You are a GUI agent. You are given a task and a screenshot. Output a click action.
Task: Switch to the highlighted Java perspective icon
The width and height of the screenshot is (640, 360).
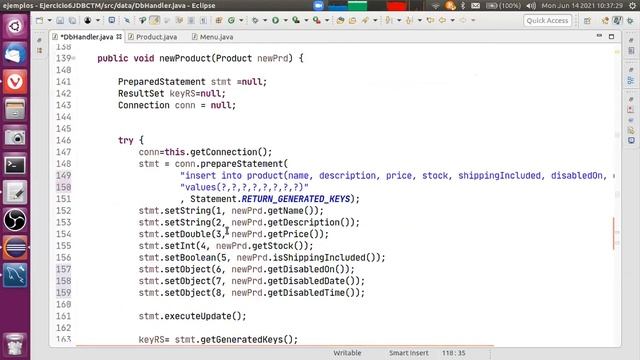pyautogui.click(x=618, y=20)
